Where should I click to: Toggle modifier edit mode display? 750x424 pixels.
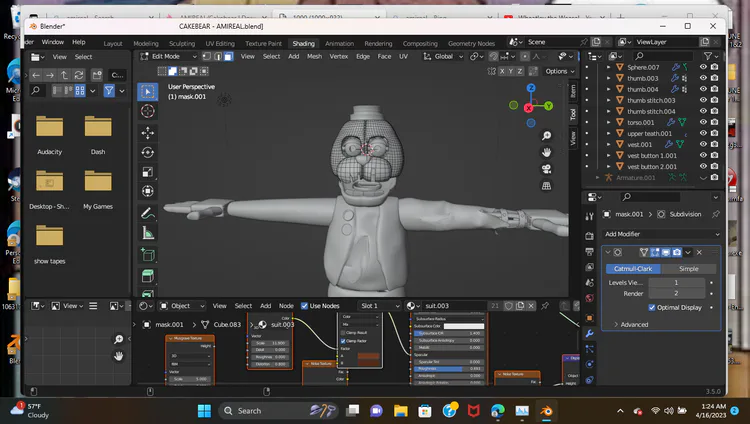click(655, 252)
